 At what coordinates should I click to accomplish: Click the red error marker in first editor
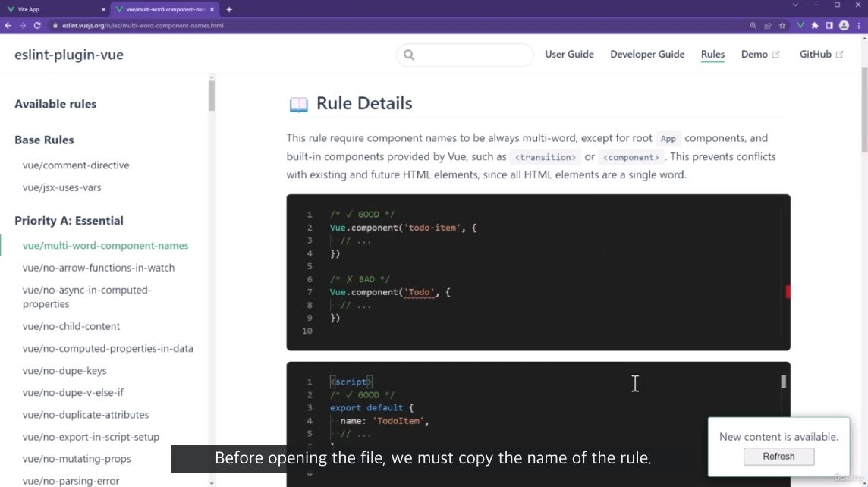(788, 291)
